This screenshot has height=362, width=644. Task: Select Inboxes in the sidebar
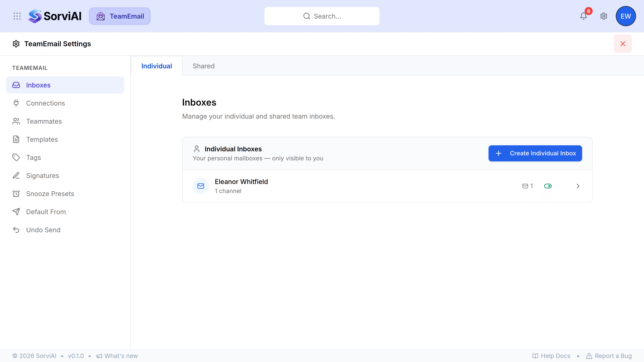coord(65,85)
